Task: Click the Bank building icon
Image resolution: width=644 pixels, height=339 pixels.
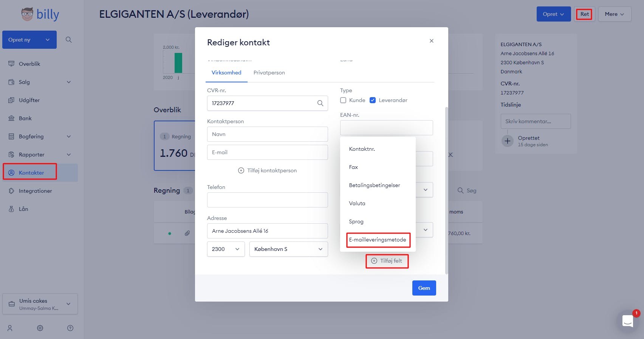Action: [11, 118]
